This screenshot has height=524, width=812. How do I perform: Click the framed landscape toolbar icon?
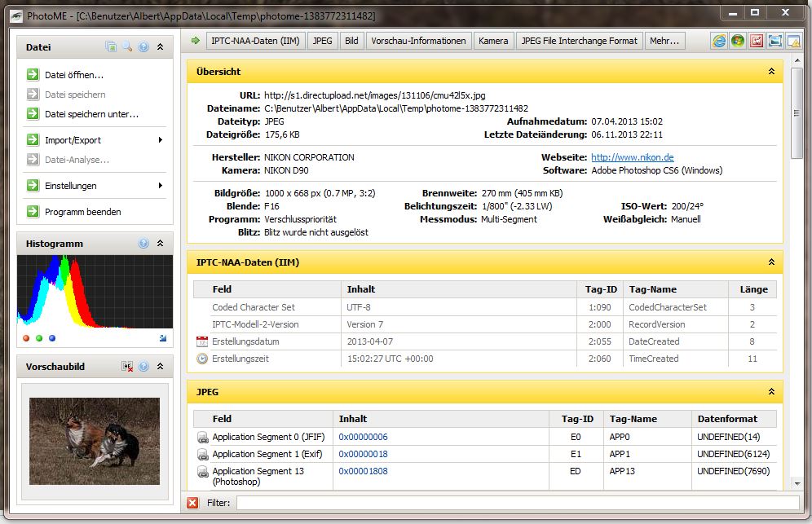pos(774,41)
